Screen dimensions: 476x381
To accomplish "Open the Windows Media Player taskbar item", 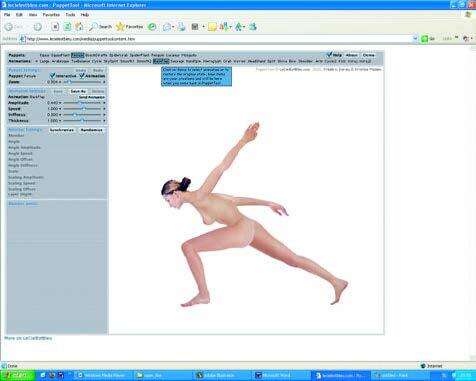I will pos(102,375).
